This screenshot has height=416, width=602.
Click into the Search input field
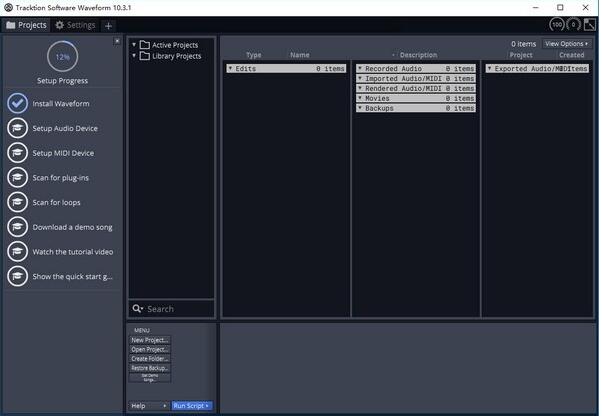(171, 309)
